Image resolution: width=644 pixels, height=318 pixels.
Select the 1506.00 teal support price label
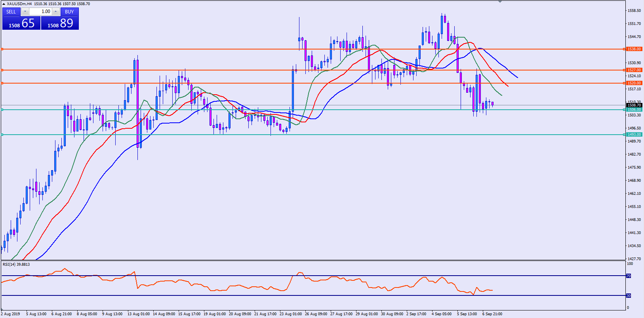[634, 110]
